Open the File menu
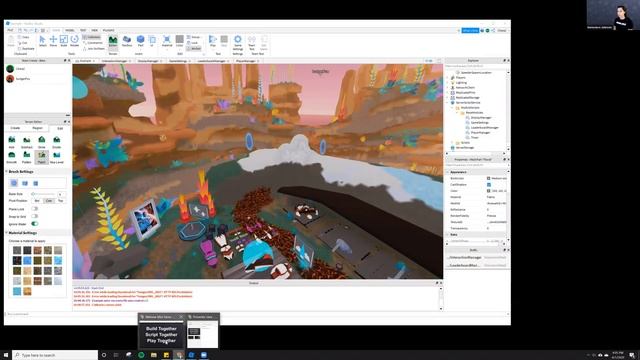This screenshot has width=640, height=360. (10, 30)
